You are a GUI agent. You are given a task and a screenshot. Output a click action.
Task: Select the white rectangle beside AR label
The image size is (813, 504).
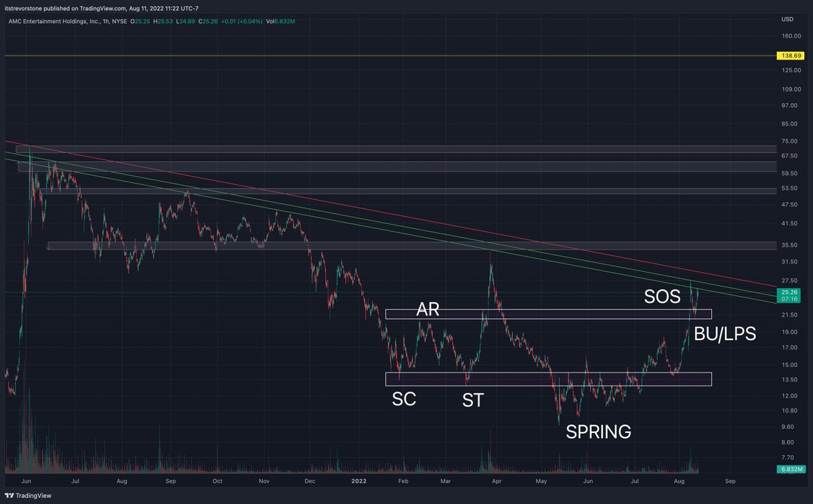coord(549,314)
